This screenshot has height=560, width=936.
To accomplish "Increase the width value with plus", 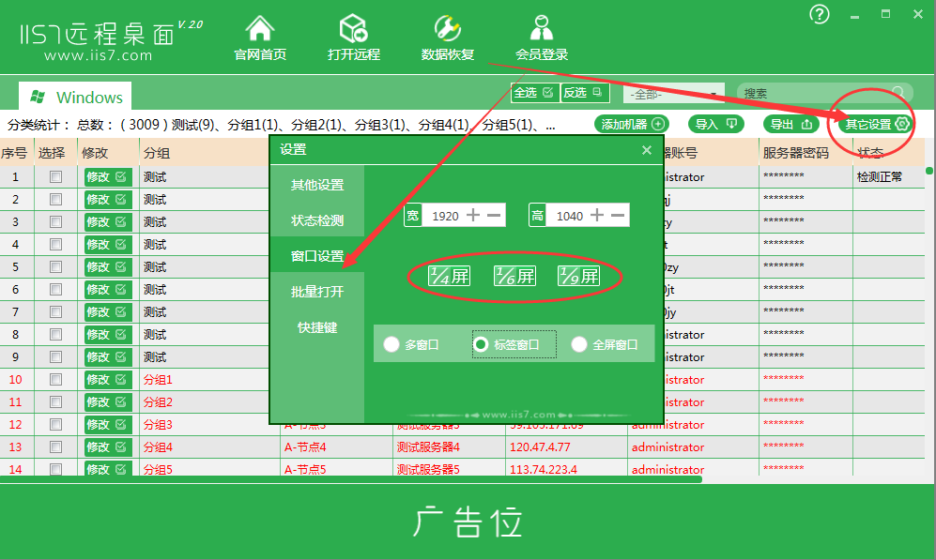I will click(x=473, y=216).
